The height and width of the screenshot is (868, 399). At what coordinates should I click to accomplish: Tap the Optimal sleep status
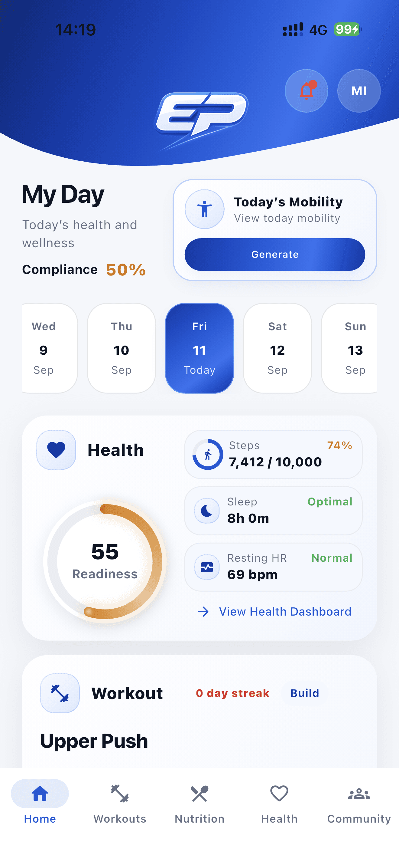click(330, 502)
